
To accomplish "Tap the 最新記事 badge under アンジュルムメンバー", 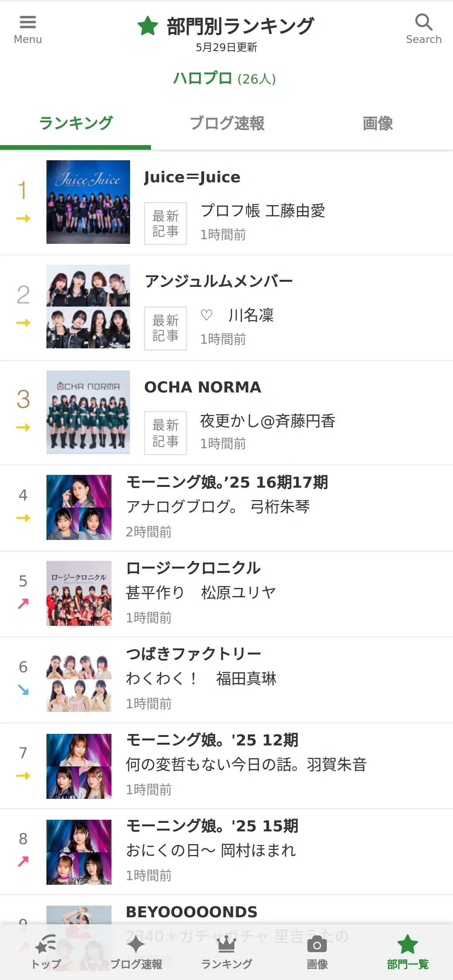I will pos(165,329).
